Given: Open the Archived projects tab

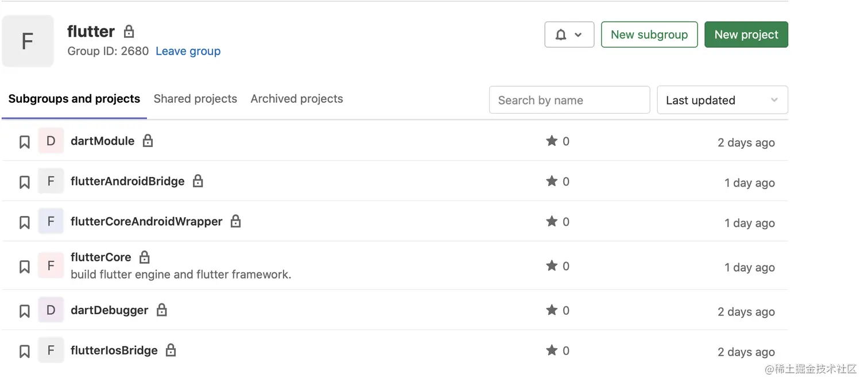Looking at the screenshot, I should click(x=296, y=99).
